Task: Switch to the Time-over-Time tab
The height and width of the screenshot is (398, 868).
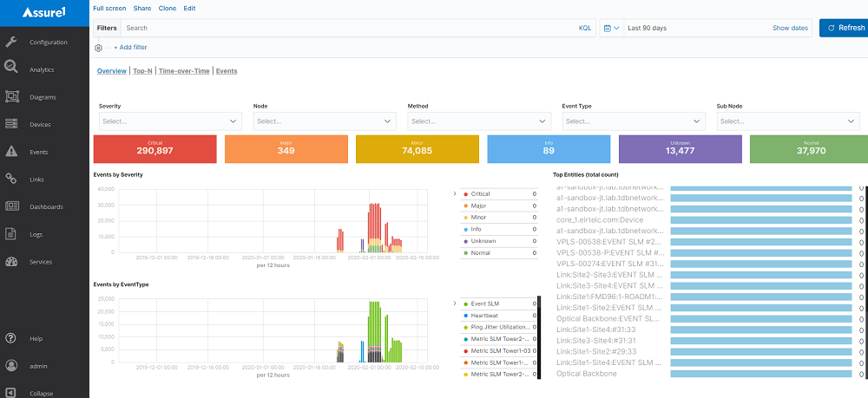Action: (184, 71)
